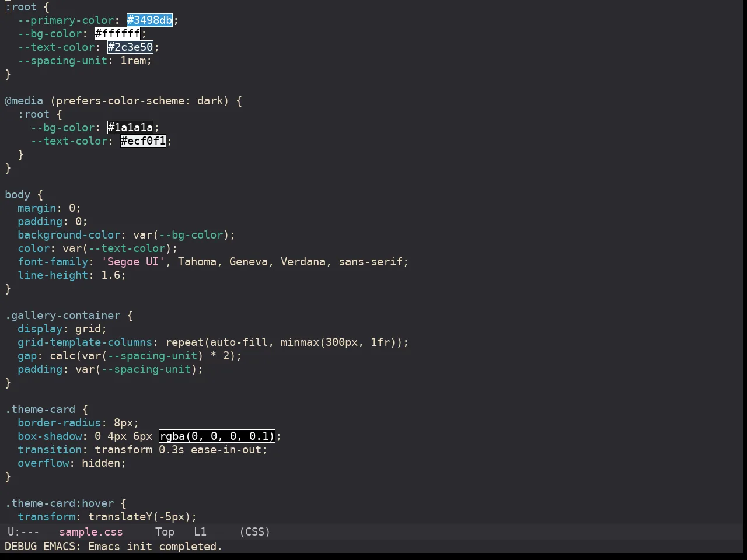Click the sample.css buffer name in mode line
The image size is (747, 560).
pos(91,532)
